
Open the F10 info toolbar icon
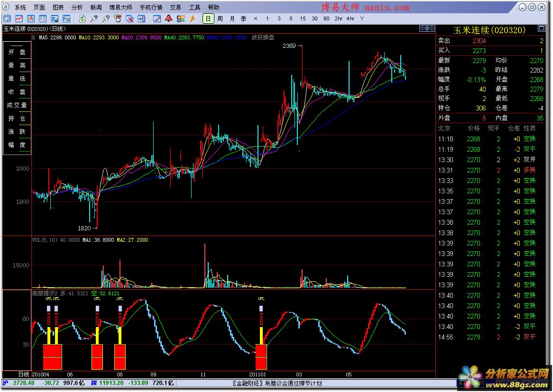click(x=66, y=18)
